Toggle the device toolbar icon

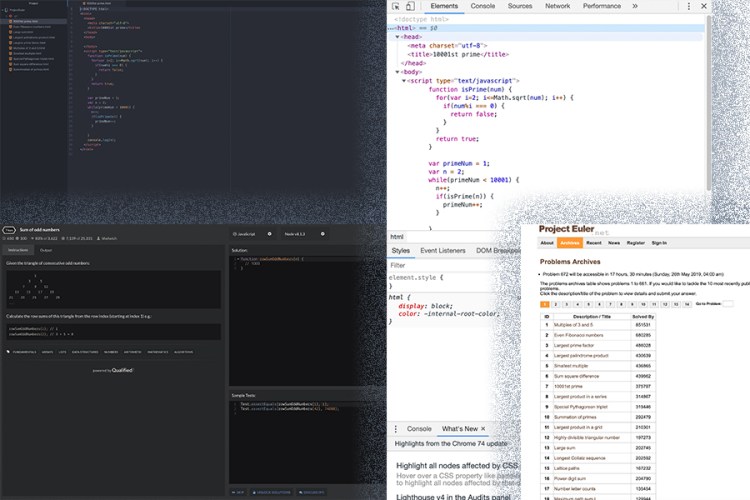[x=411, y=6]
